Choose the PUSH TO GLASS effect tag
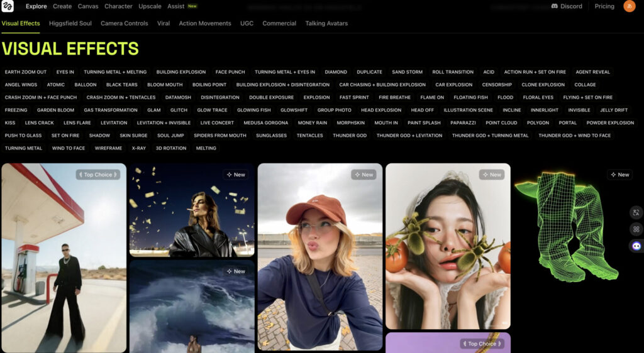The height and width of the screenshot is (353, 644). (x=23, y=135)
